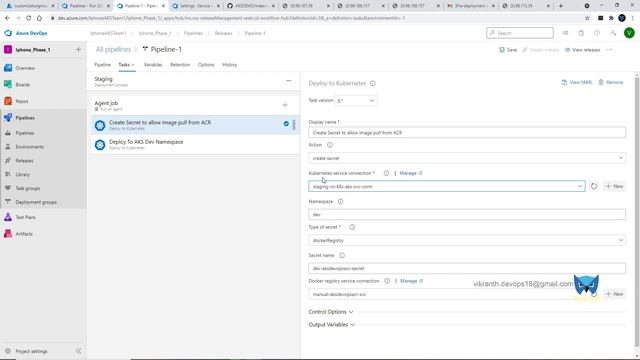Show info for Kubernetes service connection
The width and height of the screenshot is (640, 360).
click(x=386, y=173)
